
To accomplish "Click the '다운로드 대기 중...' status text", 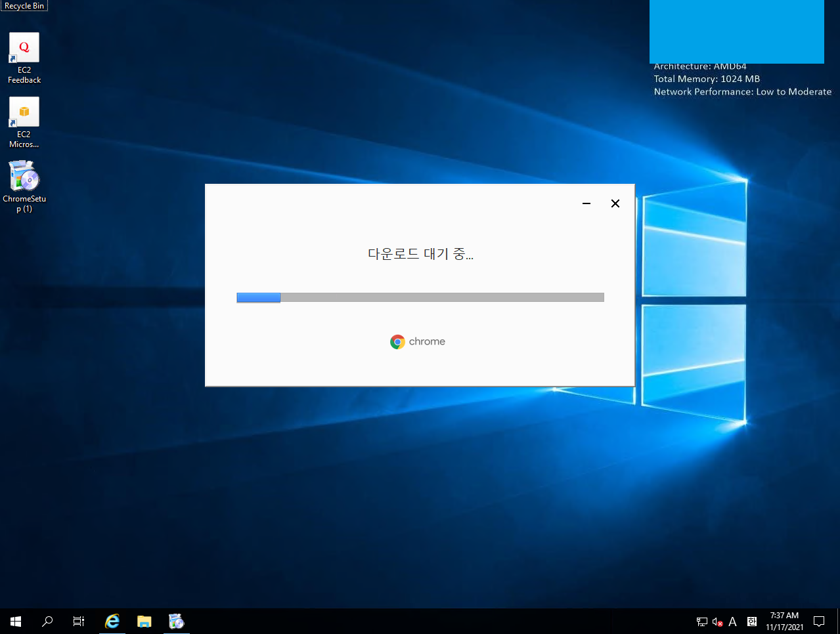I will click(x=420, y=254).
